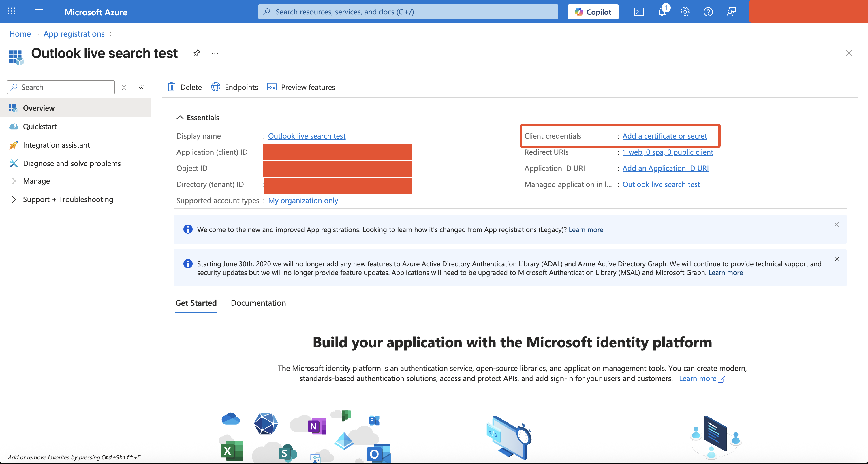This screenshot has width=868, height=464.
Task: Open the notifications bell
Action: [662, 12]
